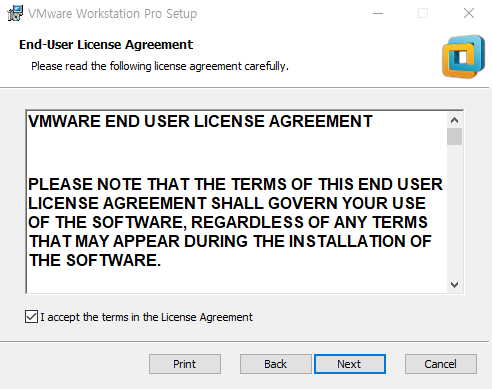Click the 'PLEASE NOTE THAT THE TERMS' paragraph
The image size is (492, 389).
[x=235, y=222]
